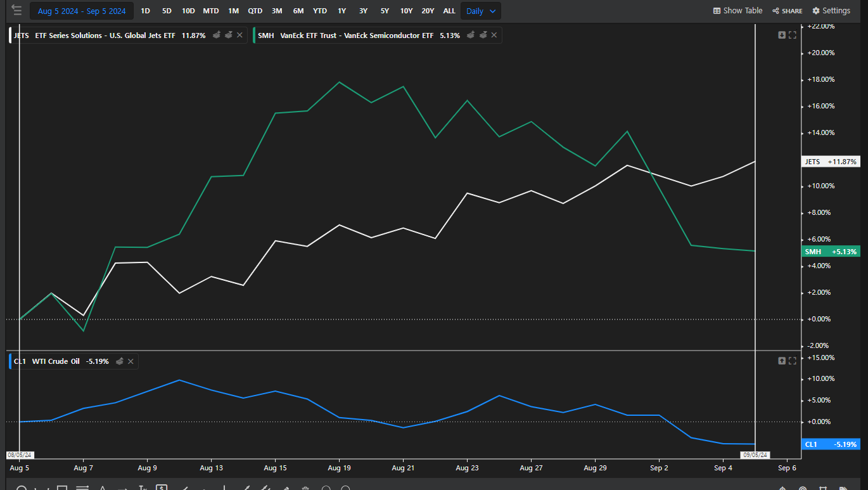
Task: Click the green SMH color bar in legend
Action: pyautogui.click(x=254, y=35)
